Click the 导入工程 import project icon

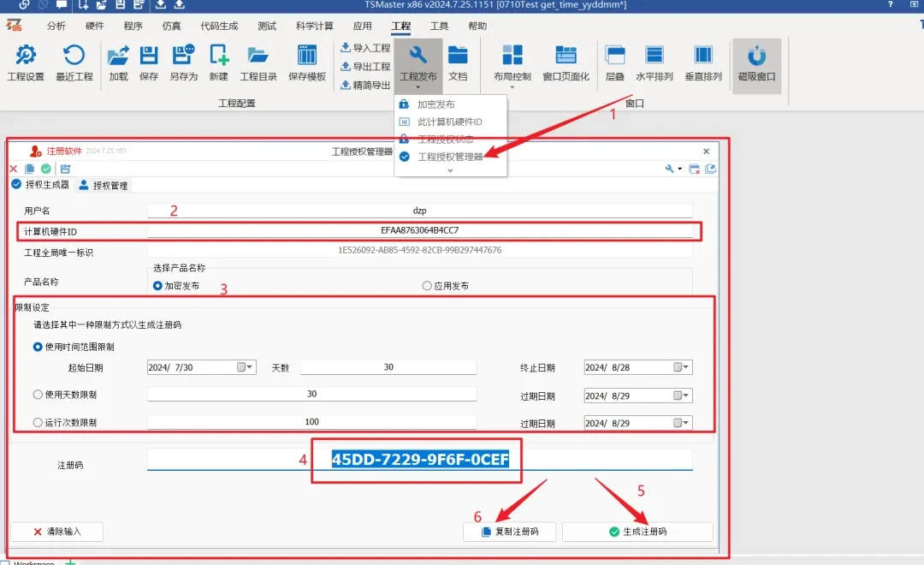366,48
